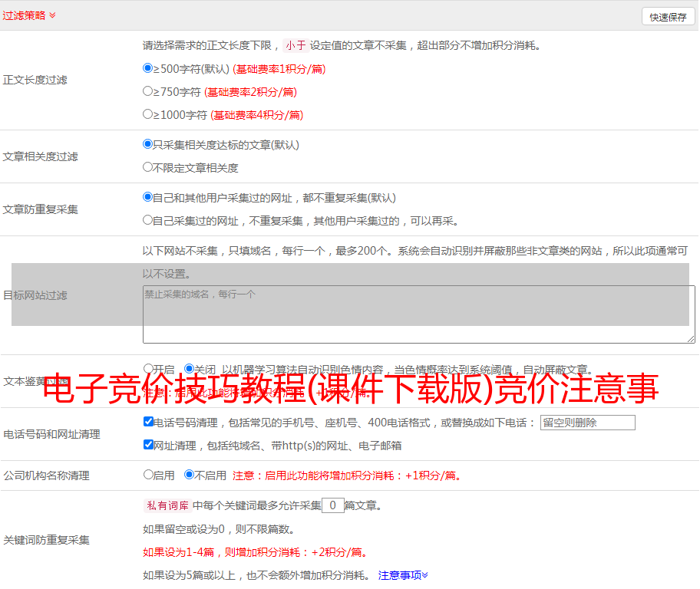Image resolution: width=700 pixels, height=589 pixels.
Task: Select 关闭 for text porn detection
Action: tap(189, 369)
